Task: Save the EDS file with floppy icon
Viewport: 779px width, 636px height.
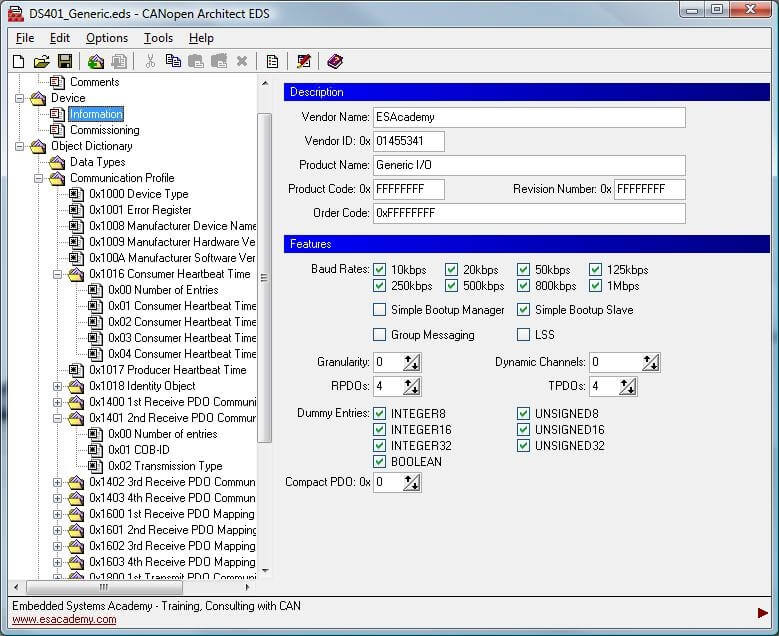Action: point(64,62)
